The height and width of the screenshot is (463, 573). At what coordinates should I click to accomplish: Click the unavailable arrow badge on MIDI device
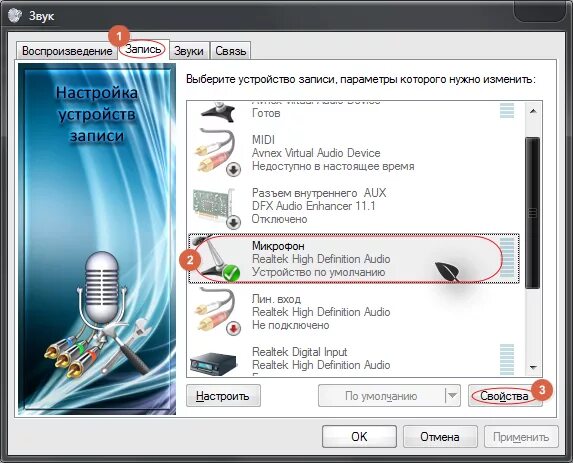[234, 169]
